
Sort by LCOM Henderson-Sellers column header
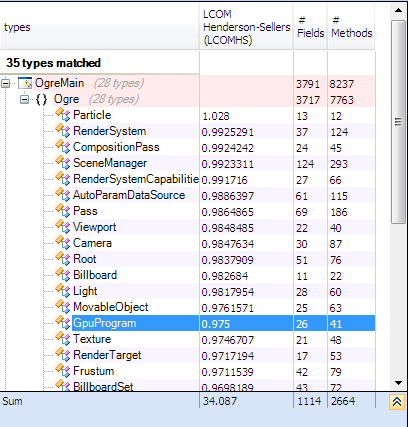pyautogui.click(x=246, y=27)
